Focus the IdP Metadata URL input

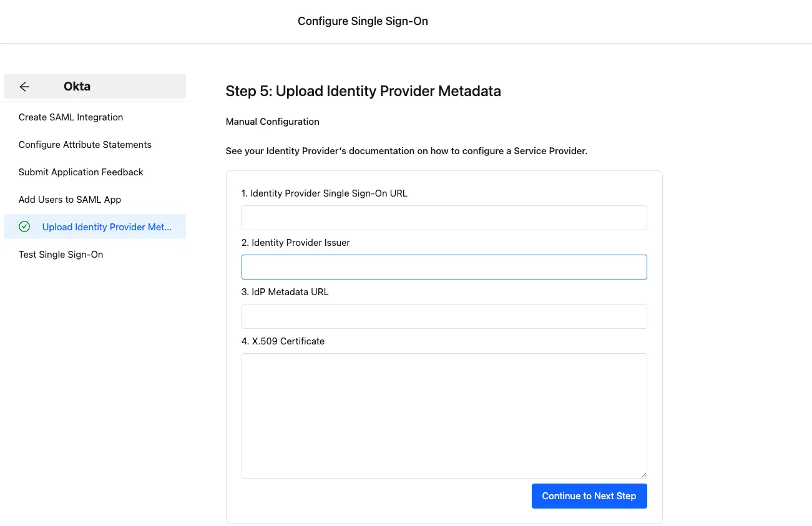tap(444, 316)
